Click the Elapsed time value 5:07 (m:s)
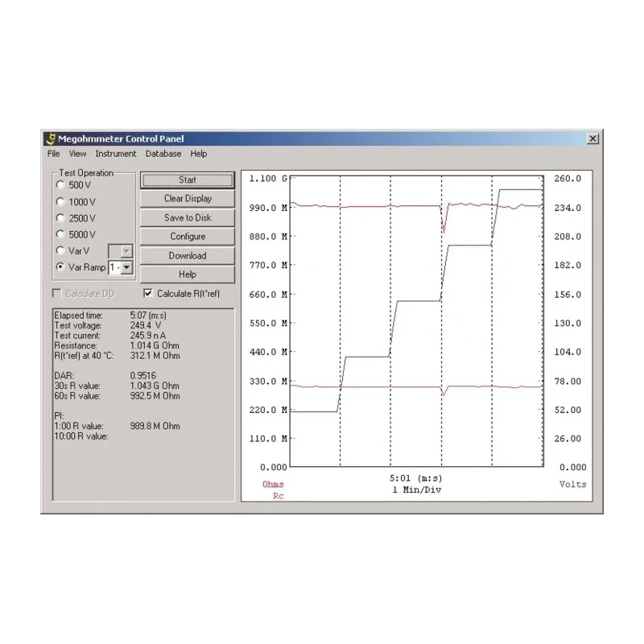Viewport: 644px width, 644px height. [x=148, y=316]
